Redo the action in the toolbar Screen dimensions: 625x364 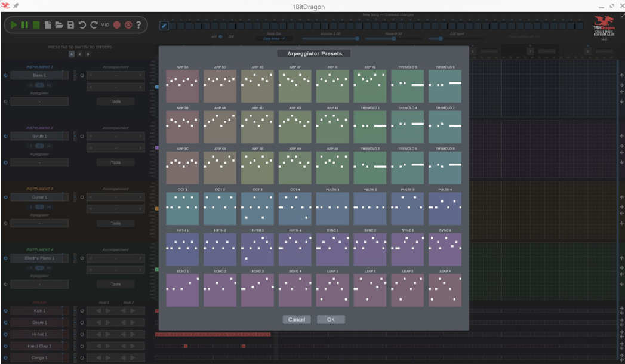pyautogui.click(x=94, y=25)
